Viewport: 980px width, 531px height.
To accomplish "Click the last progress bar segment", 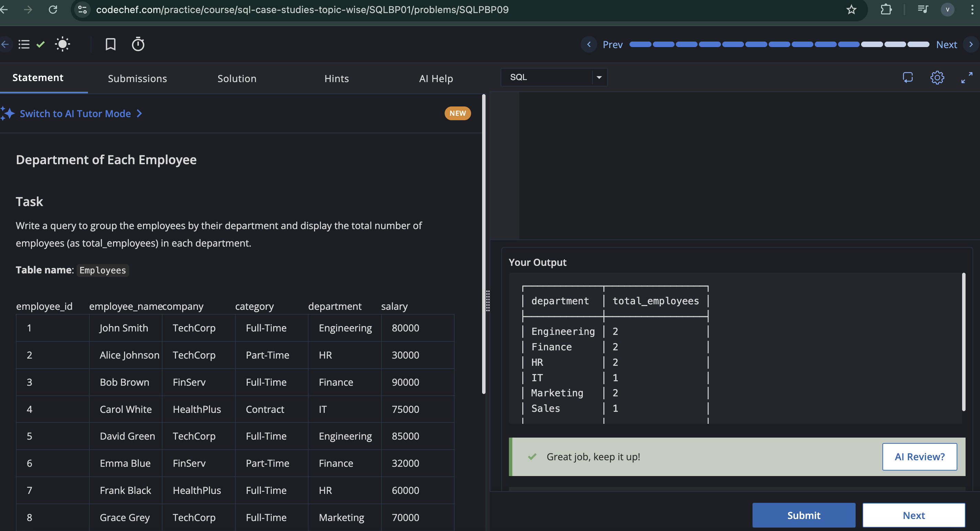I will (918, 45).
